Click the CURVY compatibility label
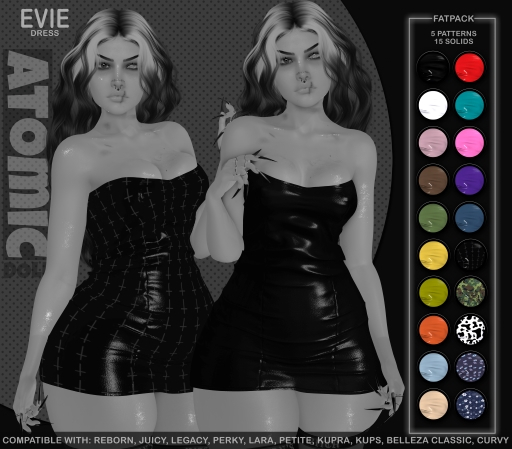512x449 pixels. click(492, 440)
